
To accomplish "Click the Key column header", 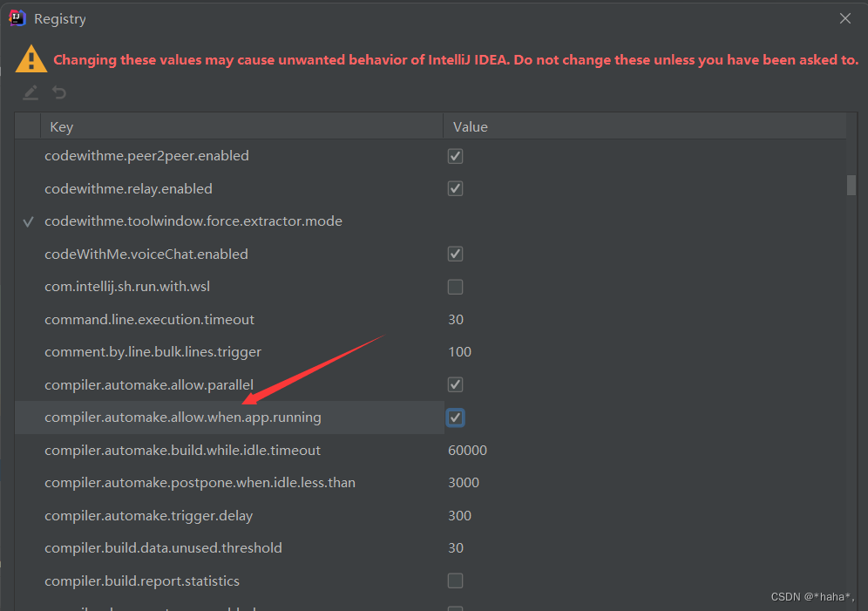I will [242, 126].
